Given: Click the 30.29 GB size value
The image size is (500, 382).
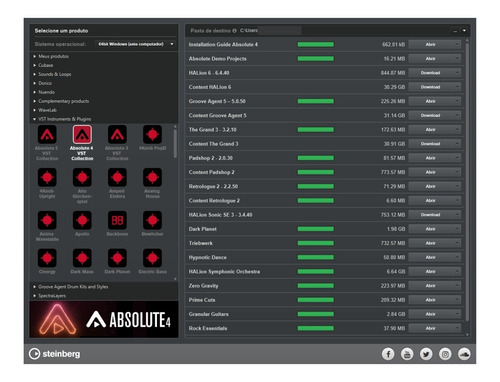Looking at the screenshot, I should 394,87.
